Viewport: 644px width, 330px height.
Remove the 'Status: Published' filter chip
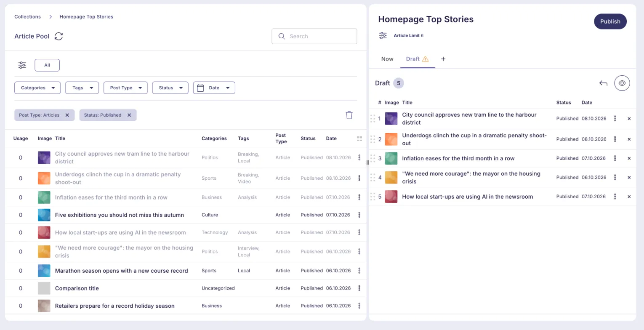129,115
